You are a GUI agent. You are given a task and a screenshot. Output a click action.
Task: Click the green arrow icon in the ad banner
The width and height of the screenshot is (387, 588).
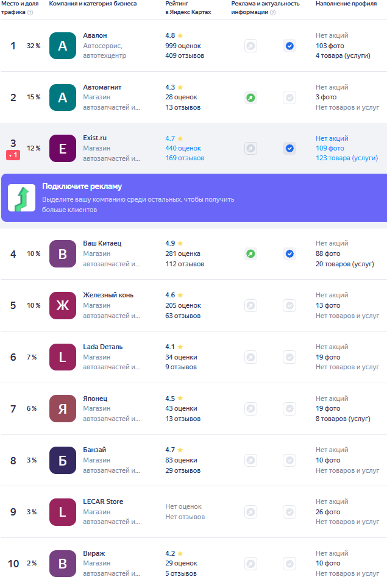click(x=21, y=197)
